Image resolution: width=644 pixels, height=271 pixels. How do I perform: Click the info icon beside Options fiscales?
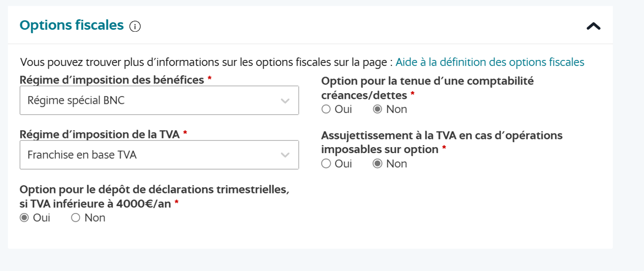point(135,26)
